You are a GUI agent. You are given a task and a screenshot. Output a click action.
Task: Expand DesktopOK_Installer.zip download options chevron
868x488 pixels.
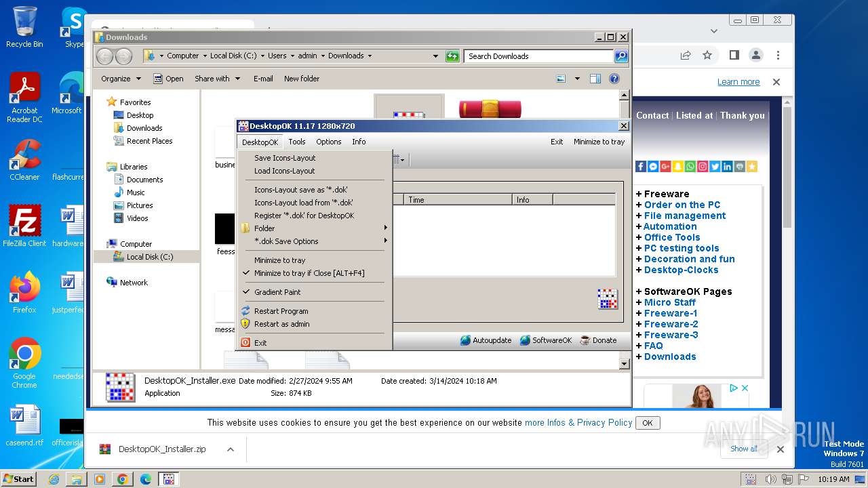[x=231, y=449]
